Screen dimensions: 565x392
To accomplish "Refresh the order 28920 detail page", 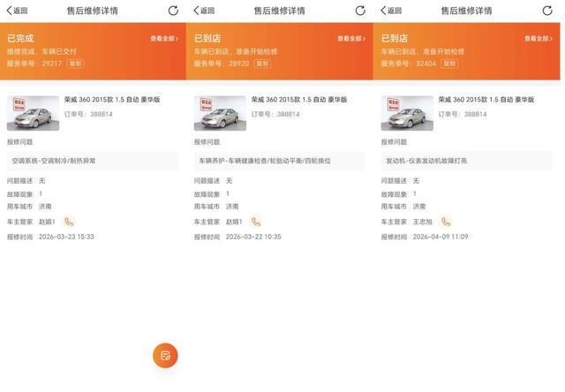I will click(x=360, y=11).
